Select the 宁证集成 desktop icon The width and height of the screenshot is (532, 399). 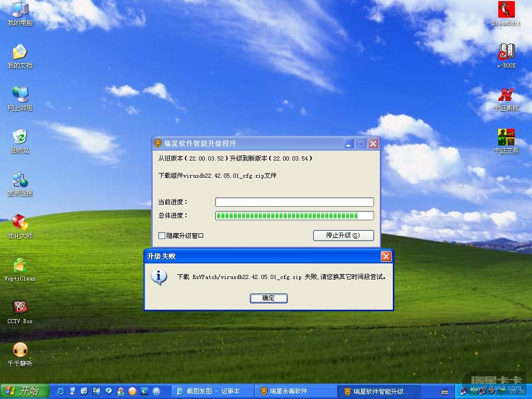[x=506, y=99]
